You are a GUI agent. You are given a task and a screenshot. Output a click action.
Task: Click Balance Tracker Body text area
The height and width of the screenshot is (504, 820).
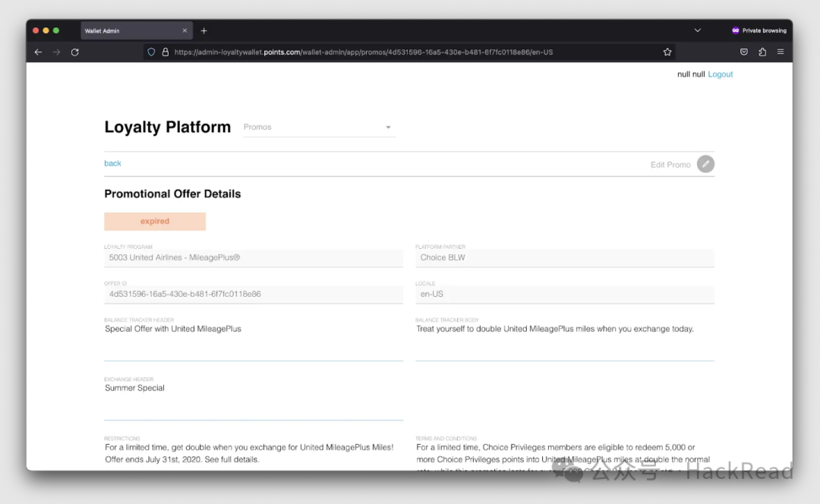565,342
